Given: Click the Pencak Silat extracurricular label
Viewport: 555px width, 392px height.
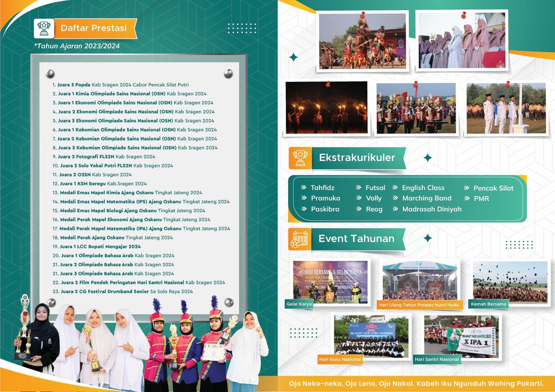Looking at the screenshot, I should [494, 188].
